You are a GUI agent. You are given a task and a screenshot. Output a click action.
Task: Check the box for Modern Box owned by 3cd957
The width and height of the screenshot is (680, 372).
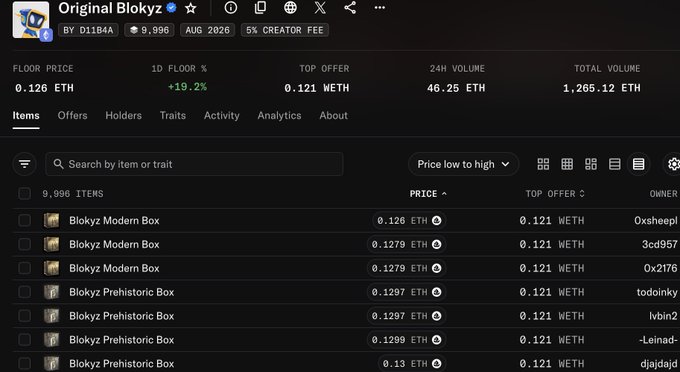[24, 244]
